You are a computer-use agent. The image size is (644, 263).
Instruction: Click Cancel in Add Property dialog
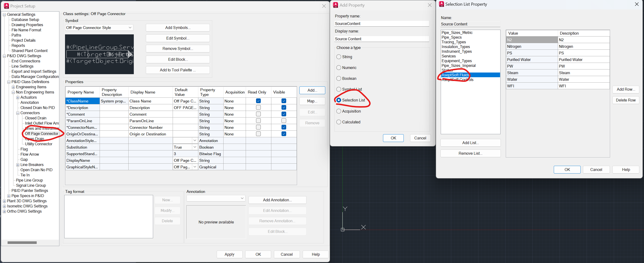coord(420,138)
